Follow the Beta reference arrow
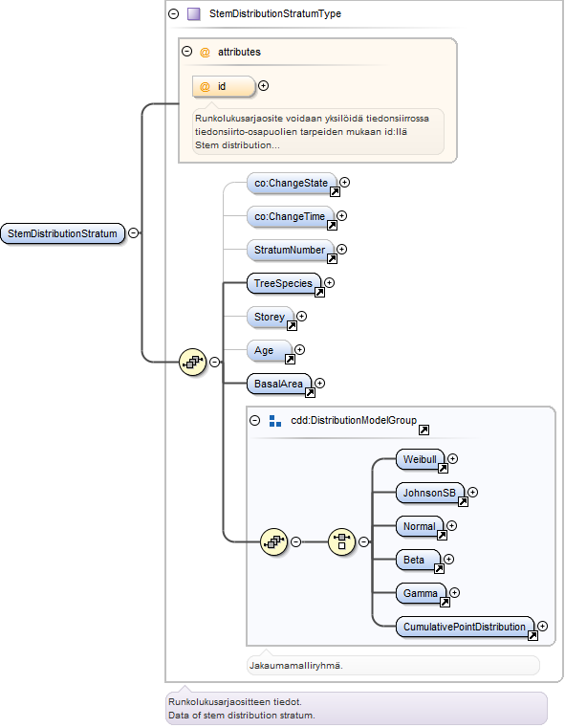Screen dimensions: 565x728 (x=440, y=568)
